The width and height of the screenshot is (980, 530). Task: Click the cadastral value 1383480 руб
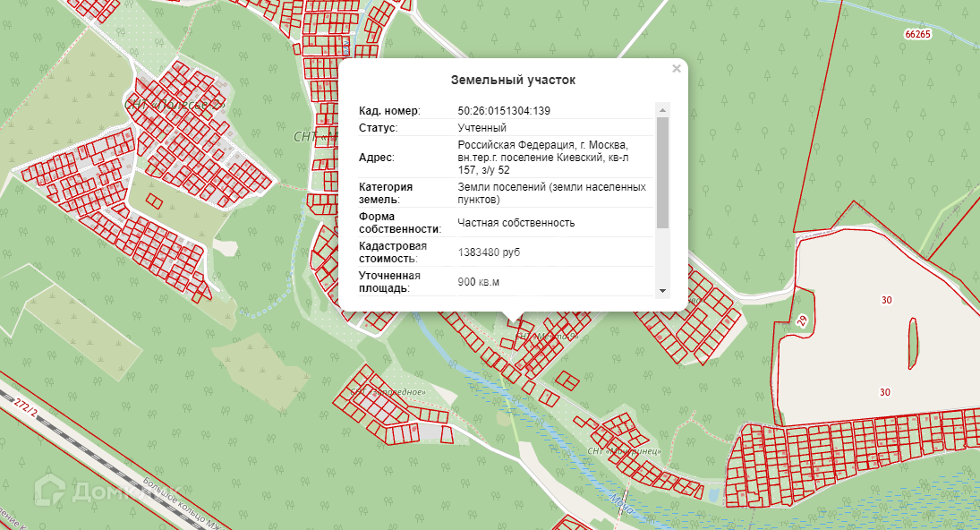tap(489, 252)
